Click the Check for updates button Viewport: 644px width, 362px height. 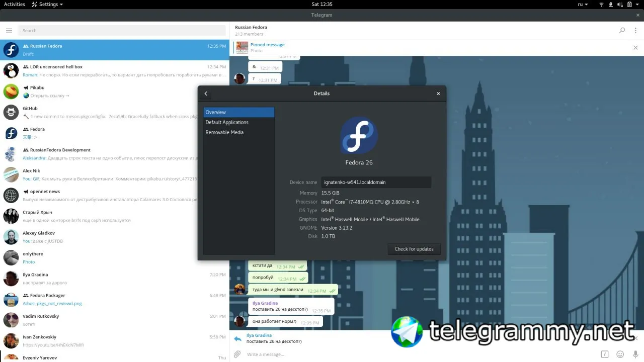pyautogui.click(x=414, y=249)
